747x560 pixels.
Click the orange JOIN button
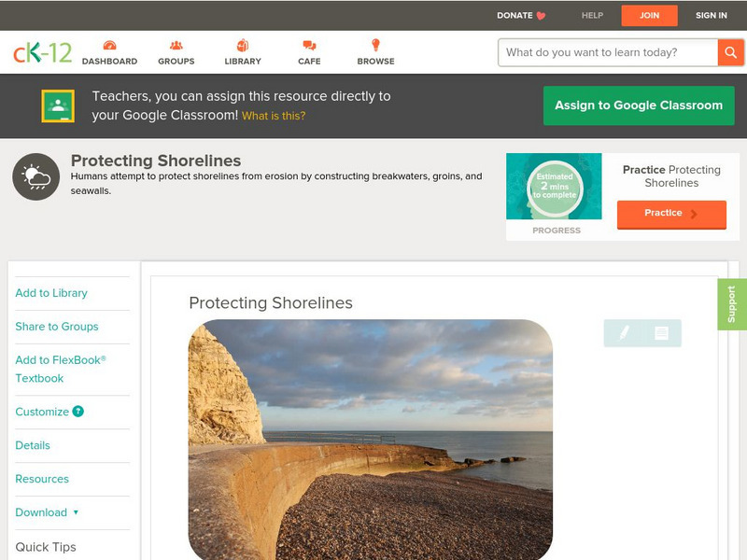pyautogui.click(x=649, y=16)
